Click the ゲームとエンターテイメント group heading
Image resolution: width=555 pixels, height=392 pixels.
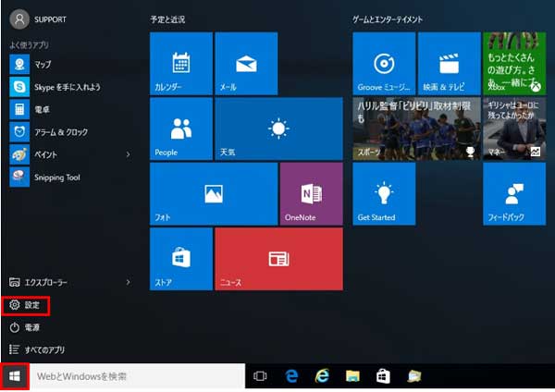tap(388, 19)
